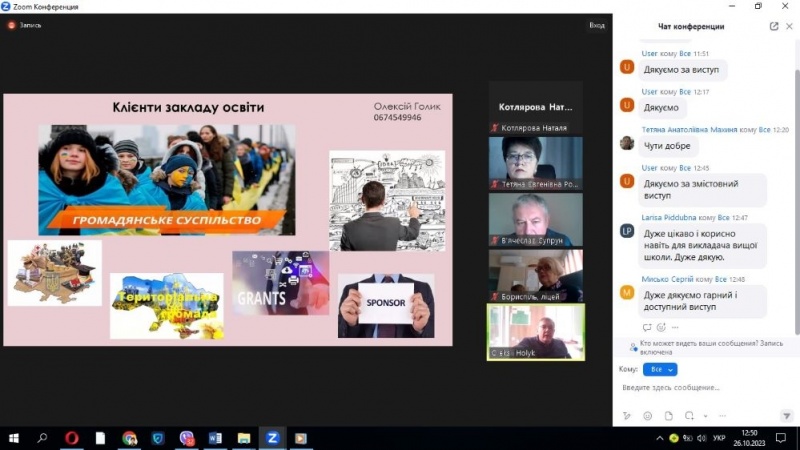Click the emoji picker icon in chat

click(647, 415)
